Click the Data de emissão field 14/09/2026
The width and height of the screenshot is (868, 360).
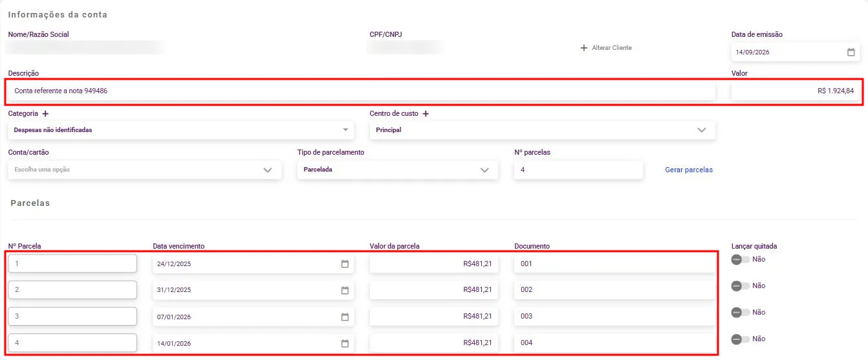coord(796,52)
